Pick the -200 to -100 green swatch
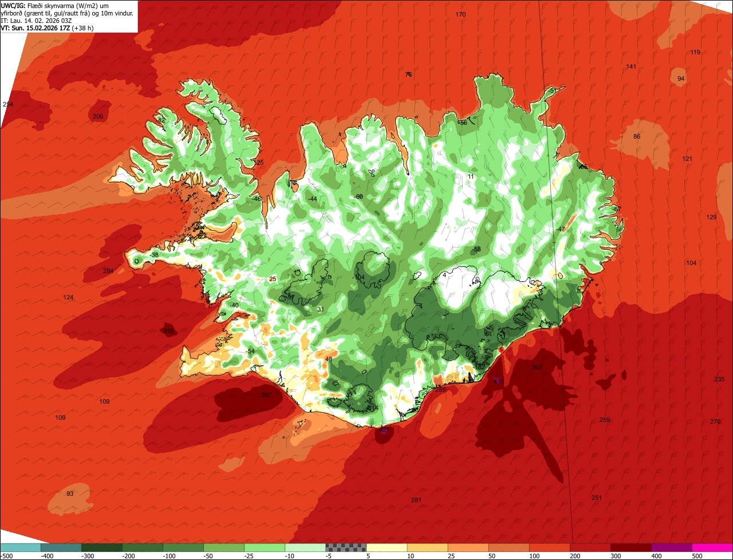 point(143,547)
